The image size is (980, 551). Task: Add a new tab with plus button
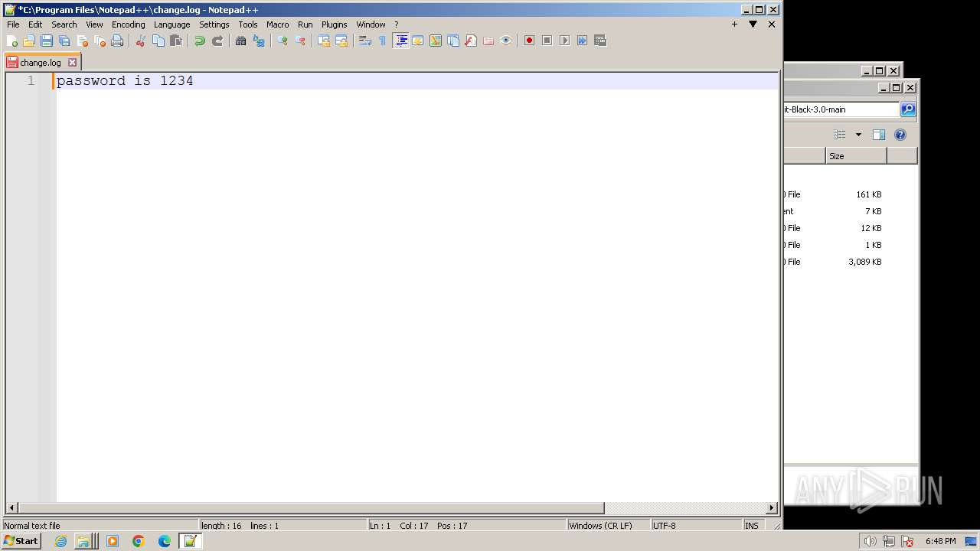pyautogui.click(x=734, y=24)
